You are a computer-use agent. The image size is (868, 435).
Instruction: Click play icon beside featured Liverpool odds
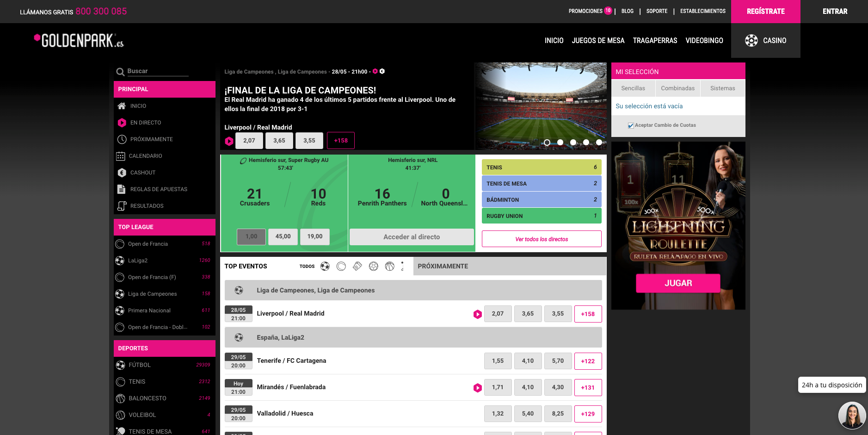click(x=229, y=141)
